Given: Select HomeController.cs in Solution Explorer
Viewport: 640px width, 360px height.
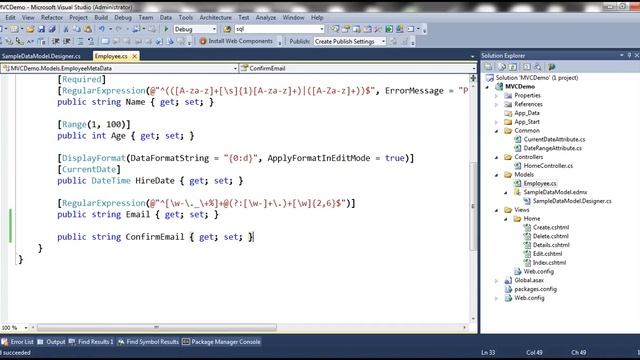Looking at the screenshot, I should [548, 166].
